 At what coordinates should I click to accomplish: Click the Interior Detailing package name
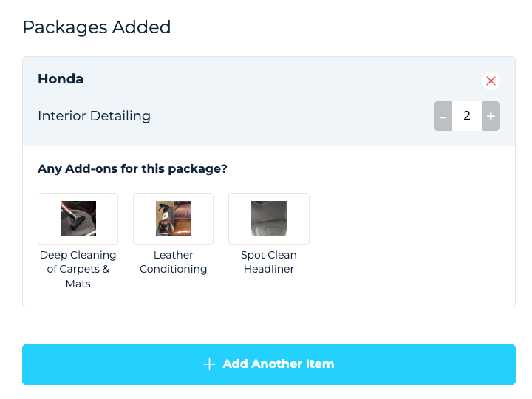[x=94, y=116]
